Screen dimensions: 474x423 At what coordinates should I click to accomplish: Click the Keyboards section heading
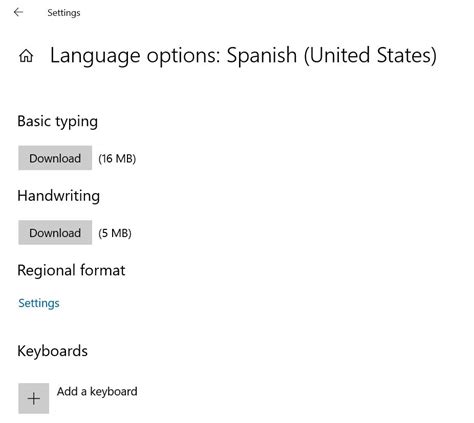click(x=52, y=351)
